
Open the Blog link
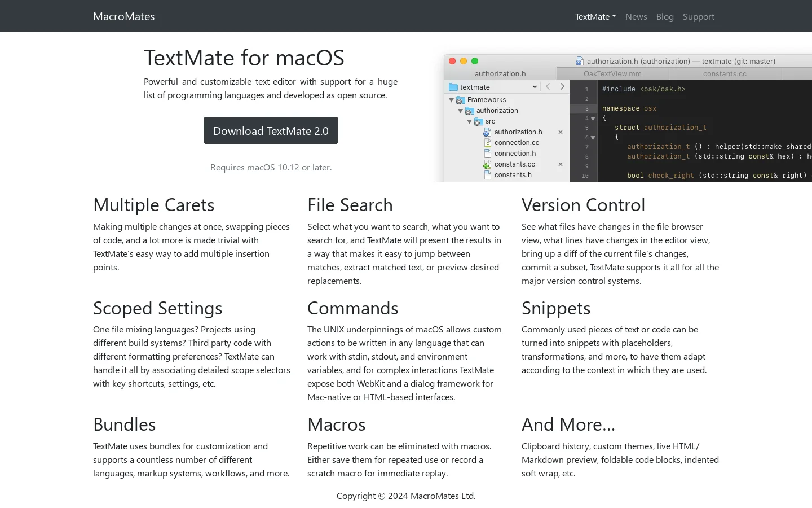665,16
